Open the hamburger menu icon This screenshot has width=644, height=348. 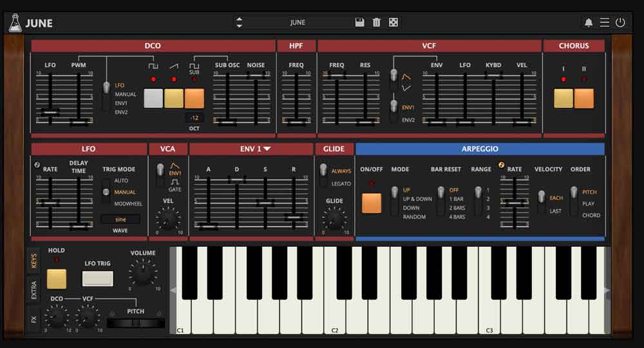(604, 23)
